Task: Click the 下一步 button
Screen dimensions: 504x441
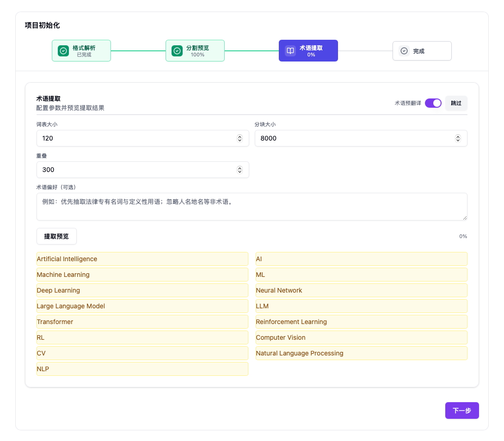Action: click(462, 410)
